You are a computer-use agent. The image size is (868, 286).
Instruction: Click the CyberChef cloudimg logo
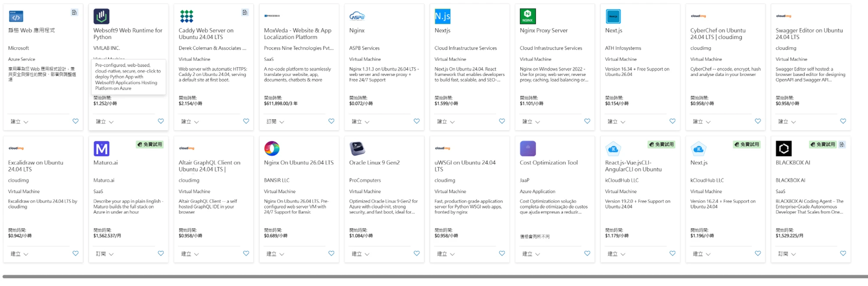pos(698,16)
